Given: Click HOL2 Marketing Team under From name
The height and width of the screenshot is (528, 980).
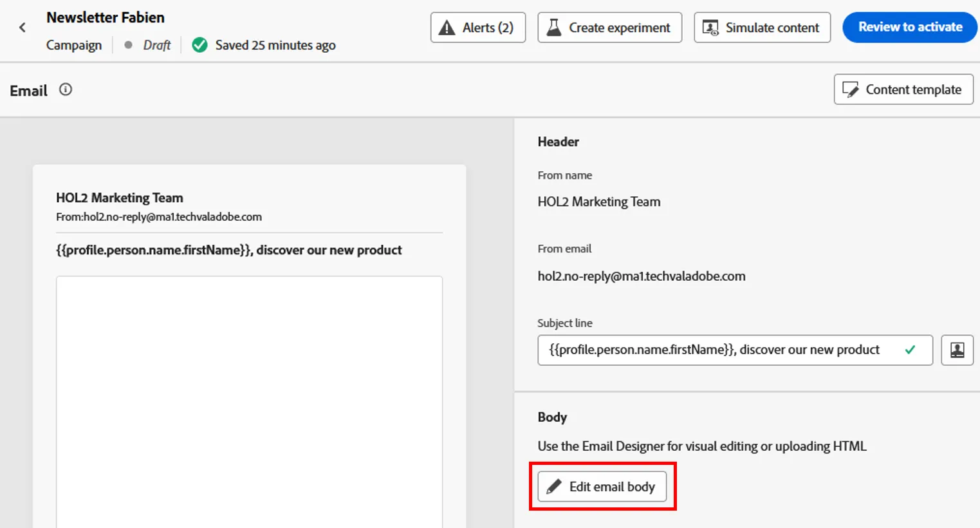Looking at the screenshot, I should point(599,202).
